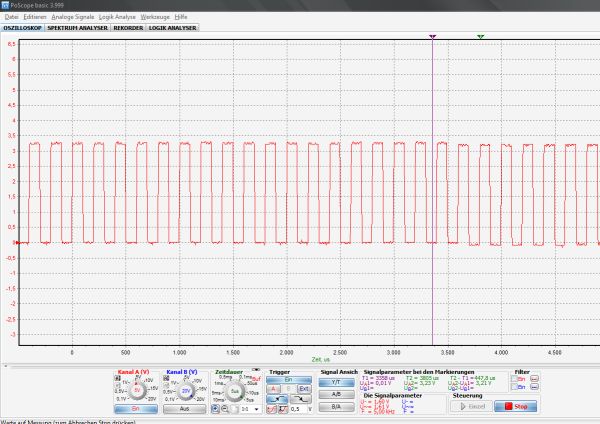Screen dimensions: 600x424
Task: Click the 10V label on Kanal A dial
Action: (149, 380)
